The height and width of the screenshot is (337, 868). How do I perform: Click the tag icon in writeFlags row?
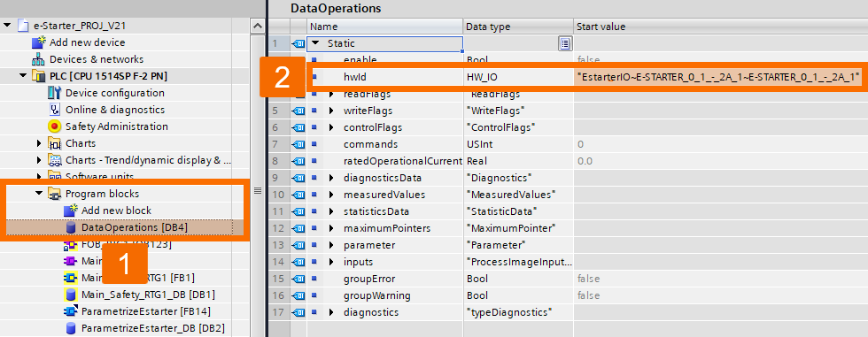click(x=299, y=111)
